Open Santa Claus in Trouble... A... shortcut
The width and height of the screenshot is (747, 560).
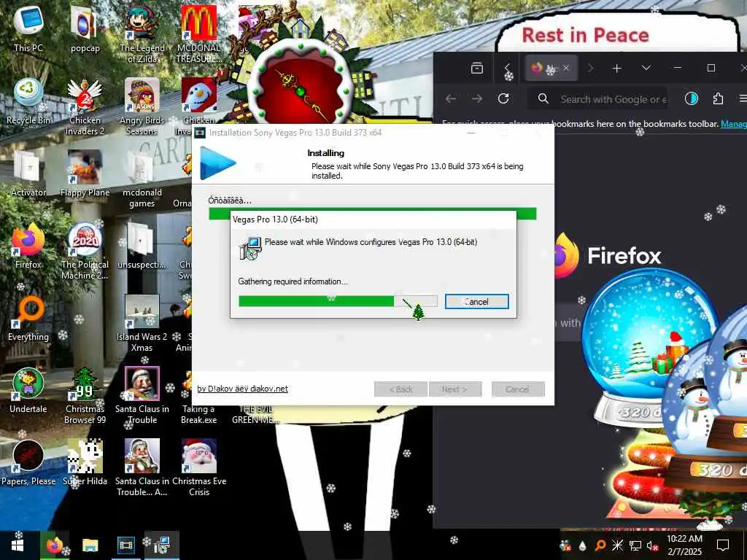click(142, 468)
